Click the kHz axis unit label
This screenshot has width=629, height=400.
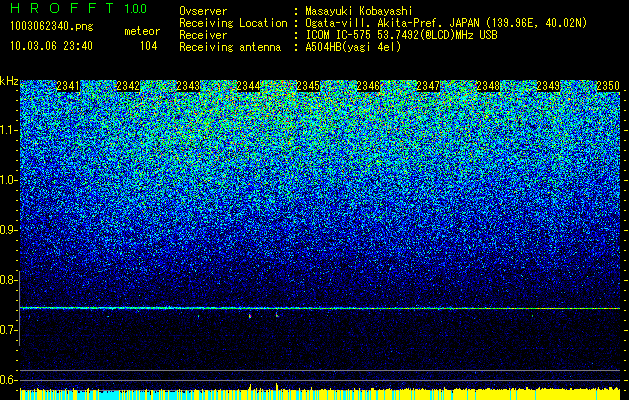coord(9,81)
